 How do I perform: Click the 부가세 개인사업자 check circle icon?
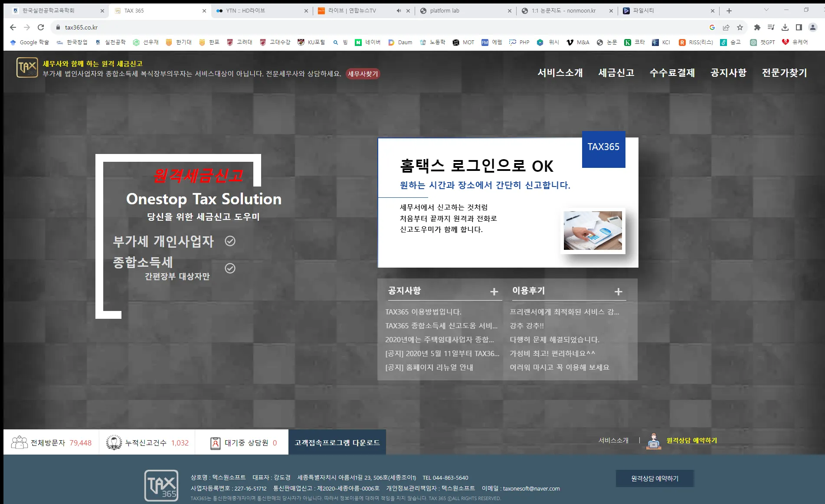[230, 241]
